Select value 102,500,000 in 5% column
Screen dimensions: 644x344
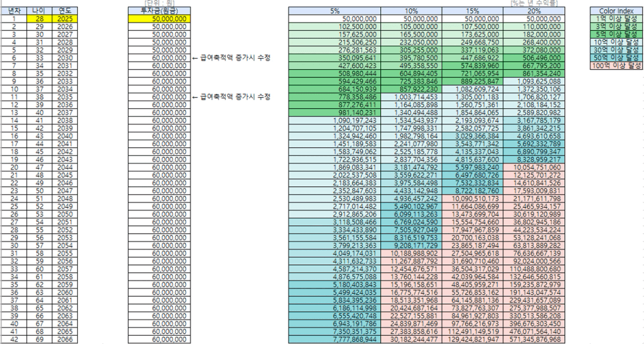334,26
